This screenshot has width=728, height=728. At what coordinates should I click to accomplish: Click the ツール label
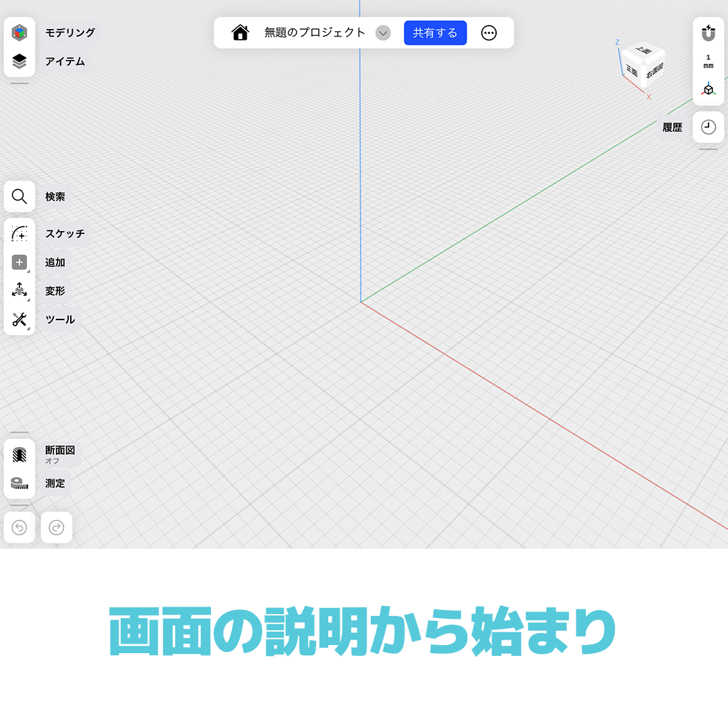click(x=60, y=320)
